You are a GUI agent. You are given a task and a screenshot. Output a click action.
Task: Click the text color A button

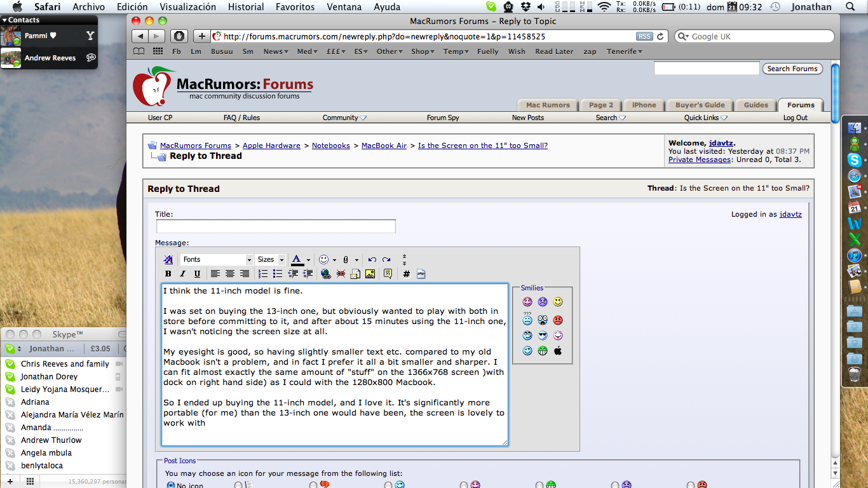pos(297,259)
